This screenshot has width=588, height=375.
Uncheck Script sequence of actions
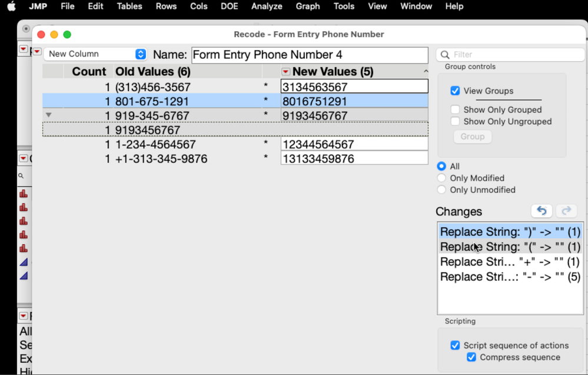pyautogui.click(x=455, y=346)
